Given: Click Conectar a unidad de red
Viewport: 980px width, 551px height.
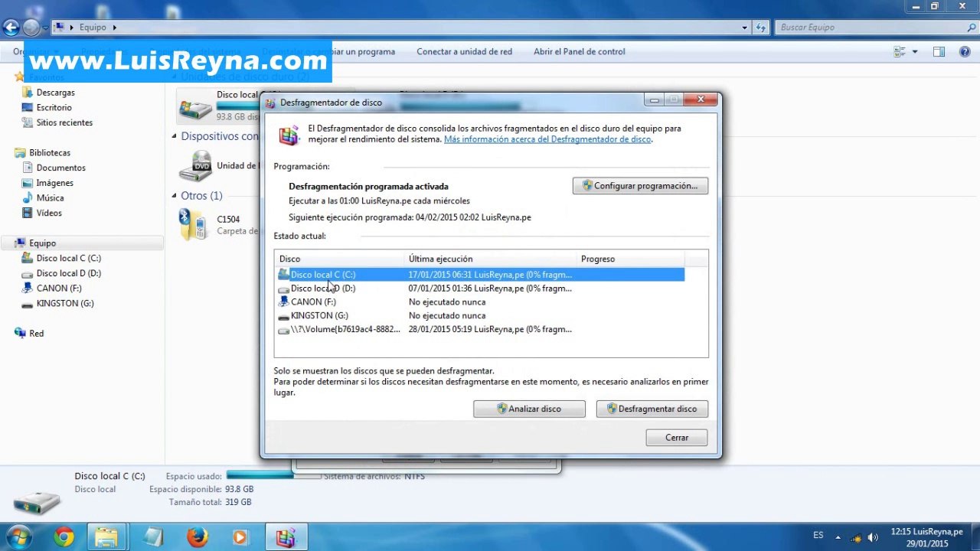Looking at the screenshot, I should [x=464, y=52].
